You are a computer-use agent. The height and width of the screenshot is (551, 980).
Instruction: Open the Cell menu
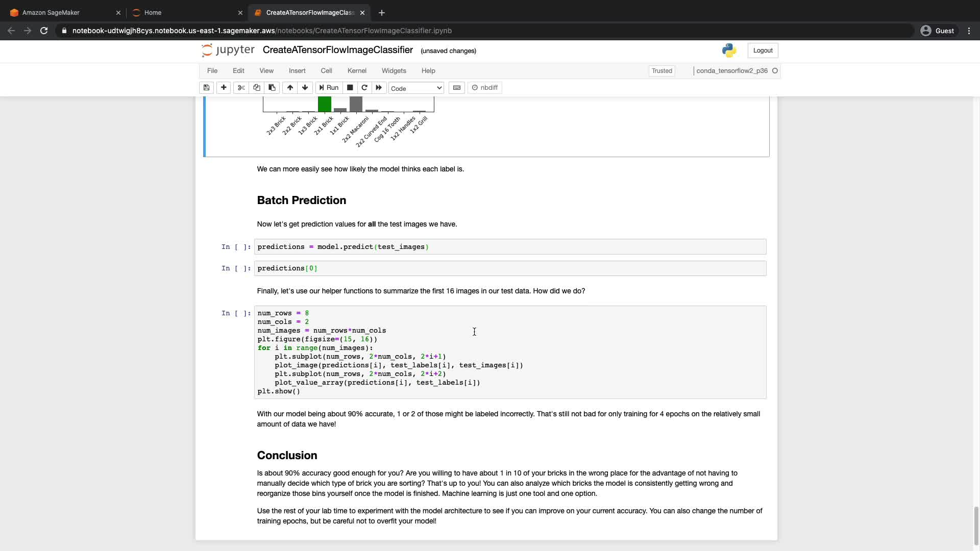click(326, 71)
